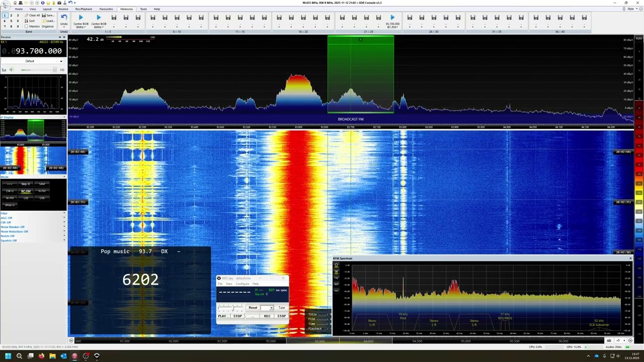Screen dimensions: 644x362
Task: Click the Organise button in Bank group
Action: tap(48, 26)
